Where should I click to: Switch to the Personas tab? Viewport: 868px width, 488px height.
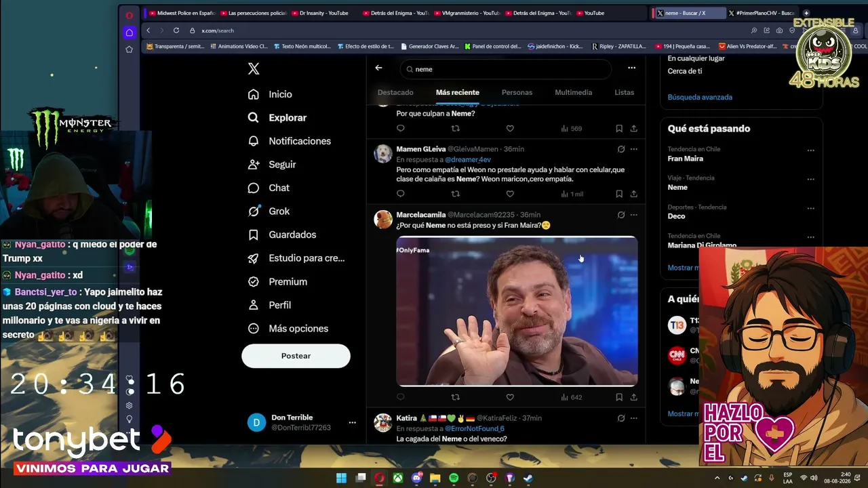click(x=517, y=92)
